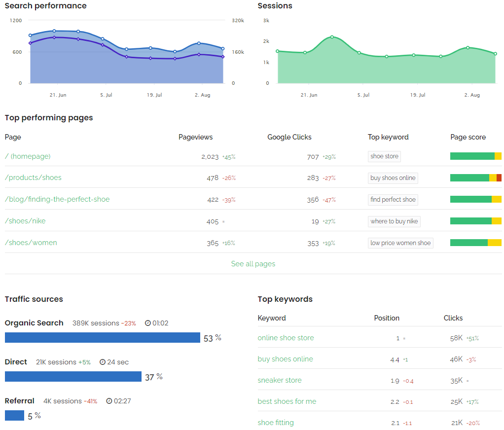
Task: Click the Organic Search heading
Action: click(34, 323)
